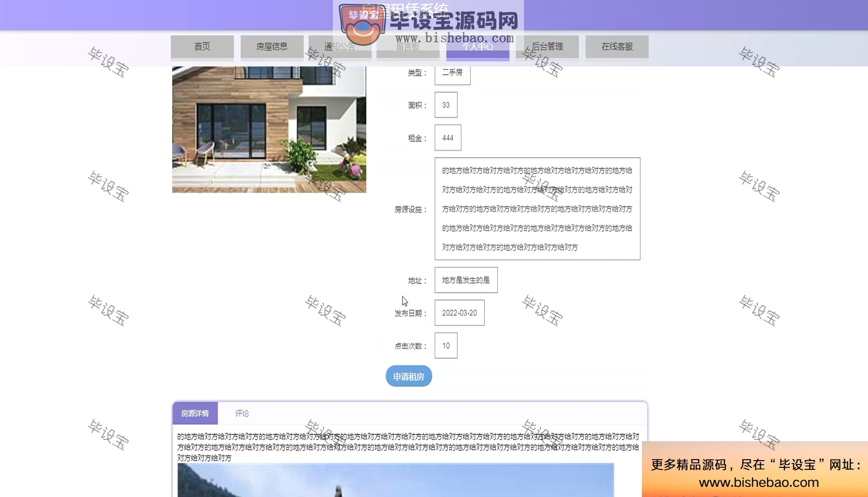Click the 点击次数： label

click(410, 346)
